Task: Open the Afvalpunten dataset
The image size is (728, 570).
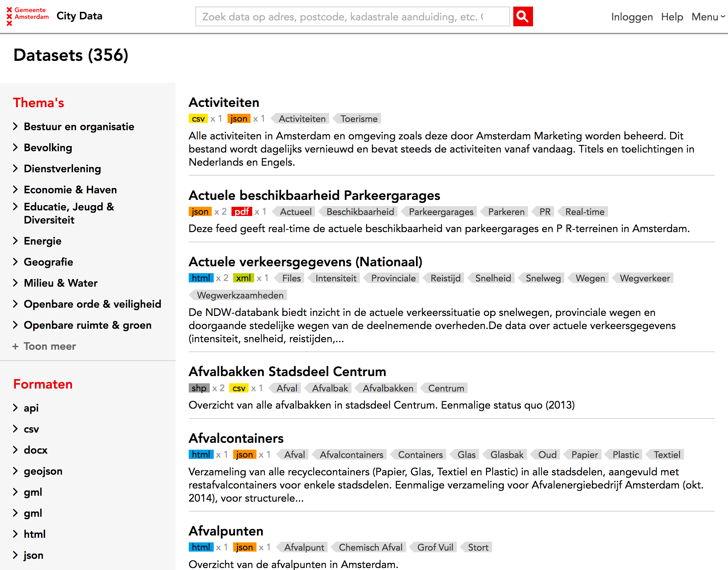Action: (226, 531)
